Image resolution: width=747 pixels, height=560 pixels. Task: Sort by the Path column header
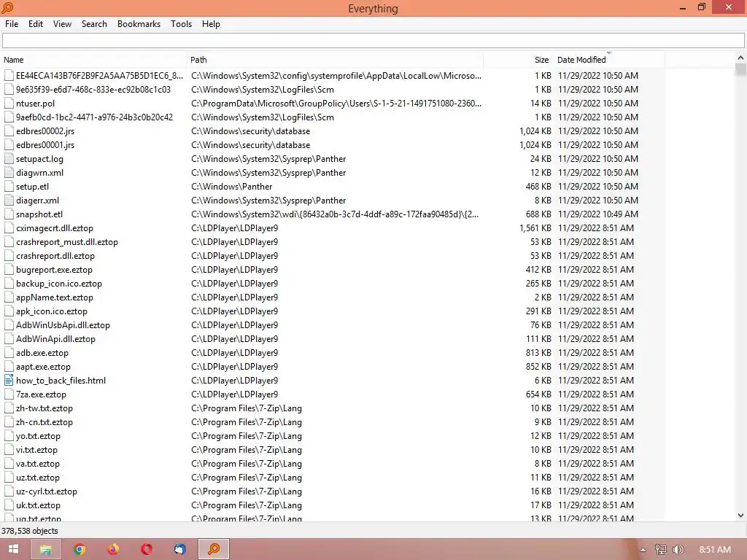pos(335,60)
